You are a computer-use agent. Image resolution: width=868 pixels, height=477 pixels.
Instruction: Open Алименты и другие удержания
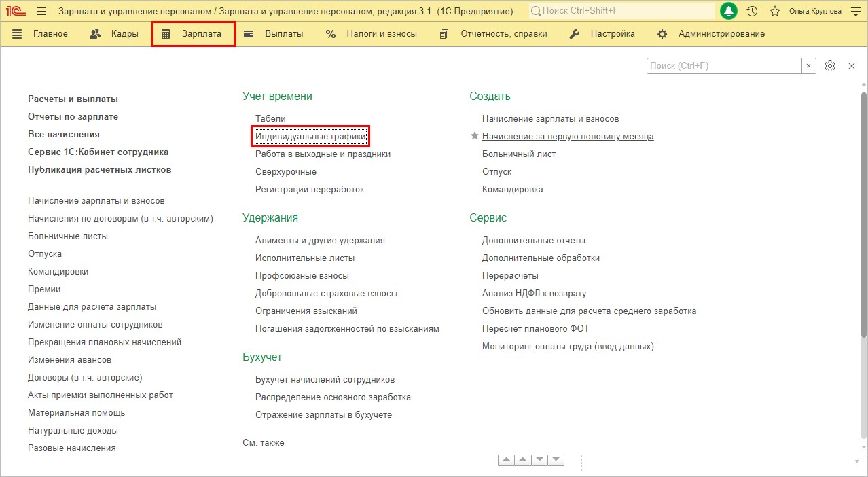click(320, 240)
